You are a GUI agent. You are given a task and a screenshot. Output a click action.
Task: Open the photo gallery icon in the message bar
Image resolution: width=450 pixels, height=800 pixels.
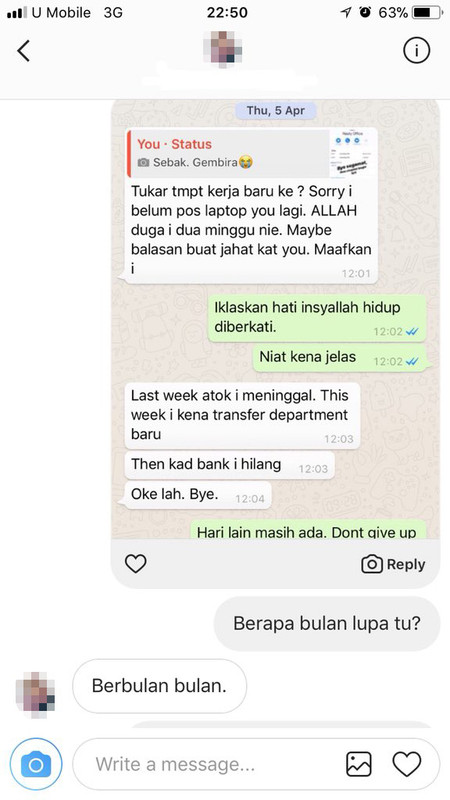coord(359,764)
